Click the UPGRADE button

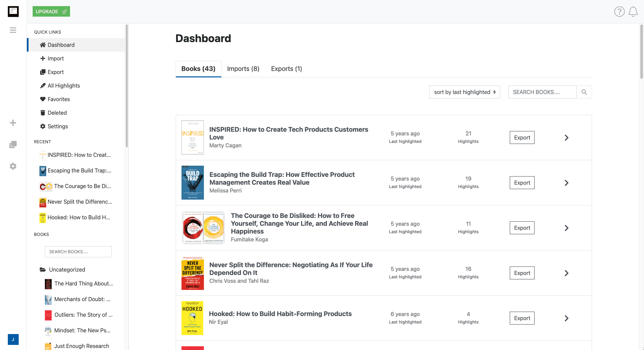[51, 12]
